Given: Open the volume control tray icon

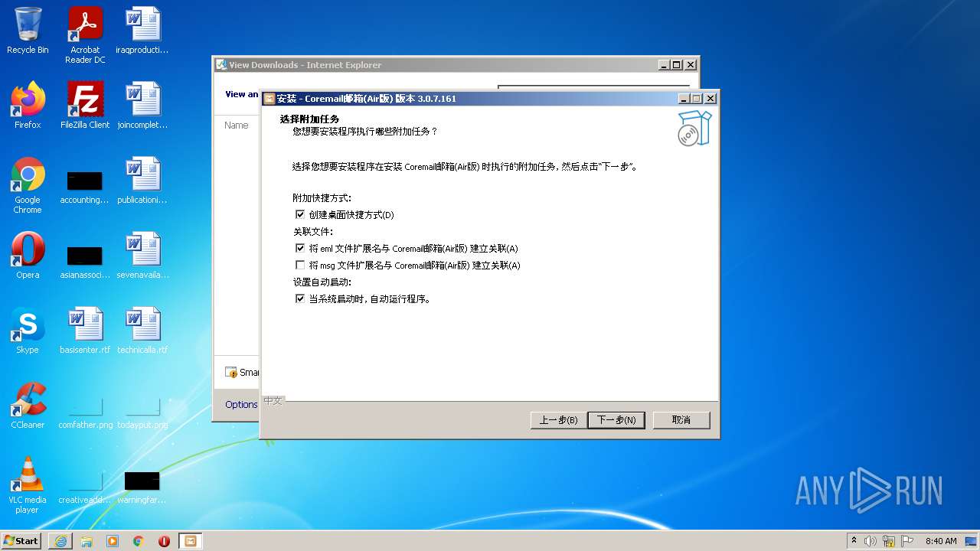Looking at the screenshot, I should click(871, 541).
